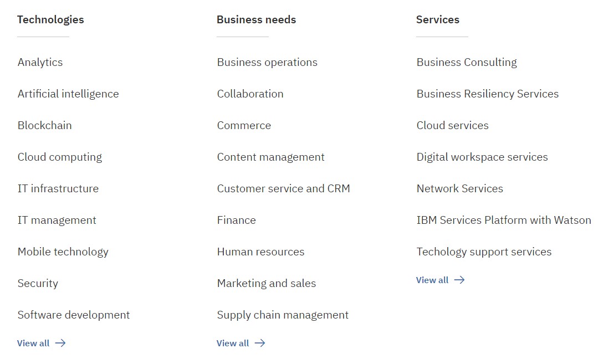Click arrow icon beside Business needs View all

pos(260,343)
